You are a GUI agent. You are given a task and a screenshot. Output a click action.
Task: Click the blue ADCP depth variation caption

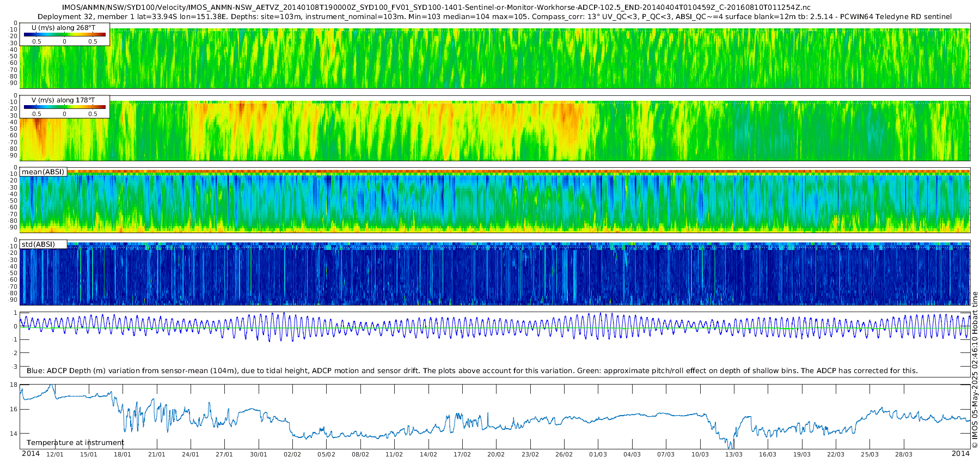(472, 371)
